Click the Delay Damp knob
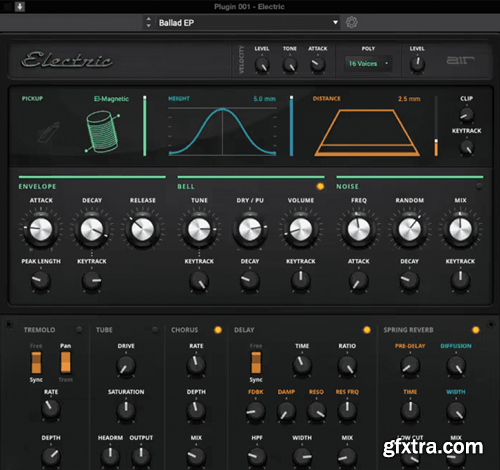500x470 pixels. (286, 411)
